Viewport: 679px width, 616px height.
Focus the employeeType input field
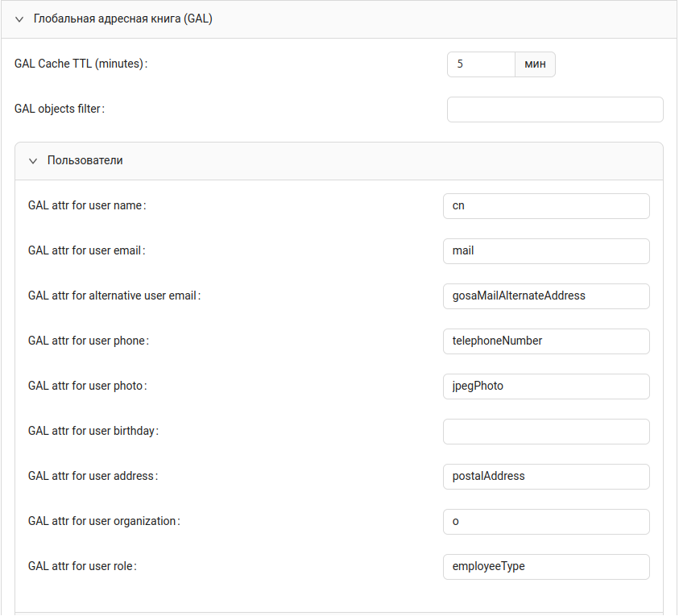(x=545, y=566)
